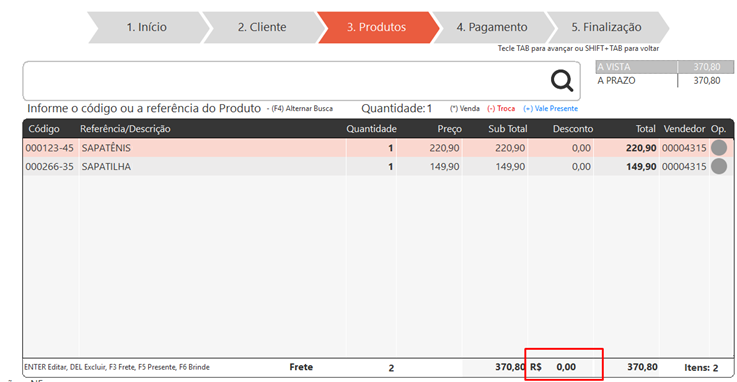
Task: Click the price 220,90 in Preço column
Action: point(444,148)
